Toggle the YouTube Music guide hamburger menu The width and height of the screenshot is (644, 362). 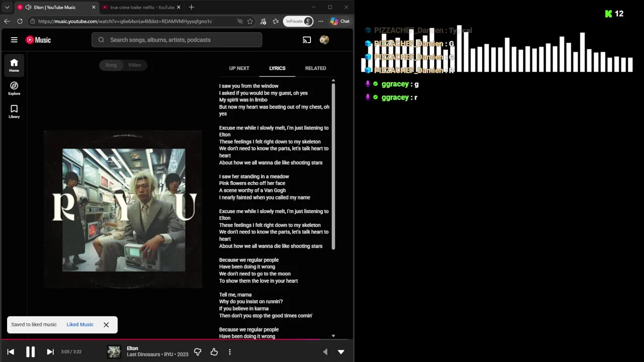14,40
